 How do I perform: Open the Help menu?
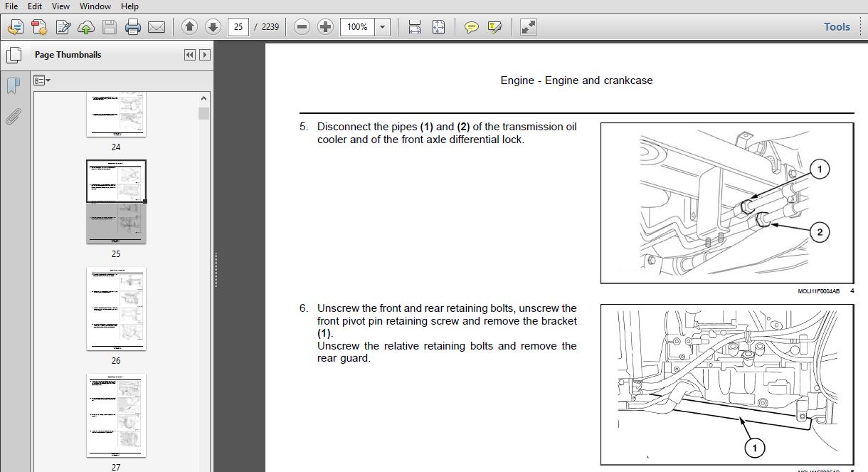click(x=129, y=6)
